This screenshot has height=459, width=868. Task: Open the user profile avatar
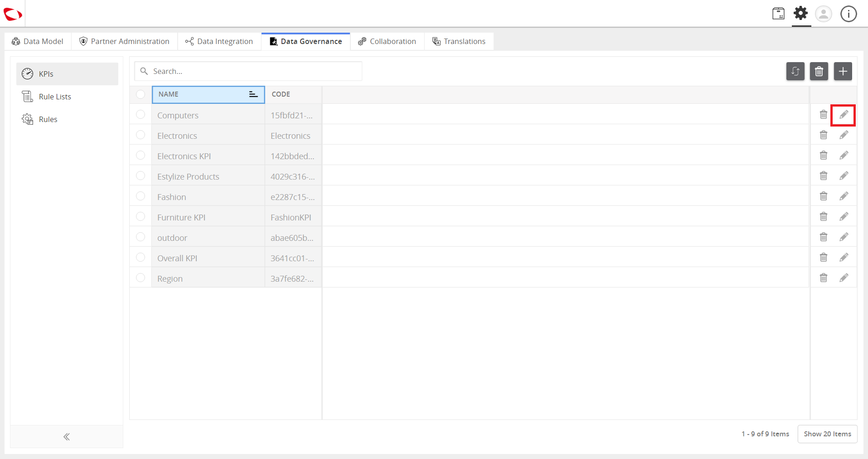point(824,14)
